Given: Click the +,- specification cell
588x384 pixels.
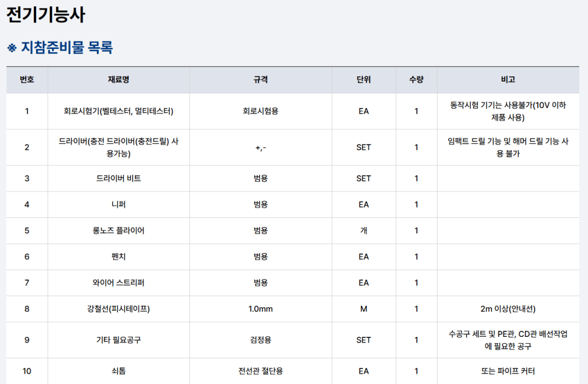Looking at the screenshot, I should coord(261,148).
